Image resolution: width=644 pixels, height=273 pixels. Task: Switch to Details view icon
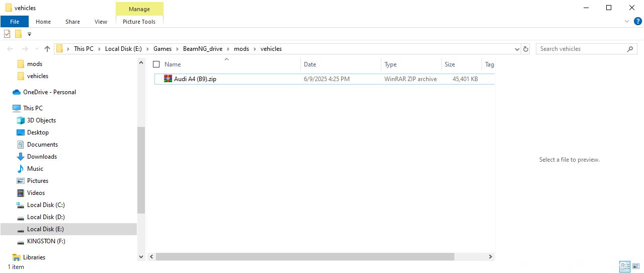click(625, 267)
